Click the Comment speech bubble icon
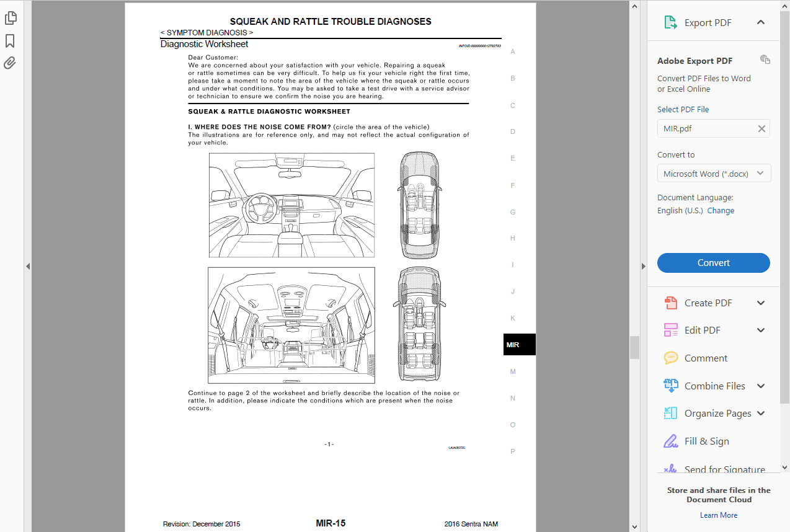Screen dimensions: 790x532 point(670,358)
